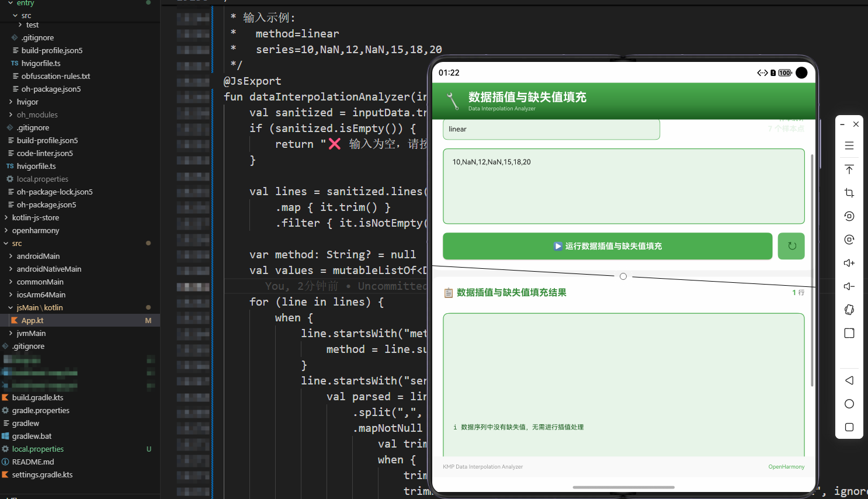
Task: Increase the emulator volume
Action: (x=849, y=263)
